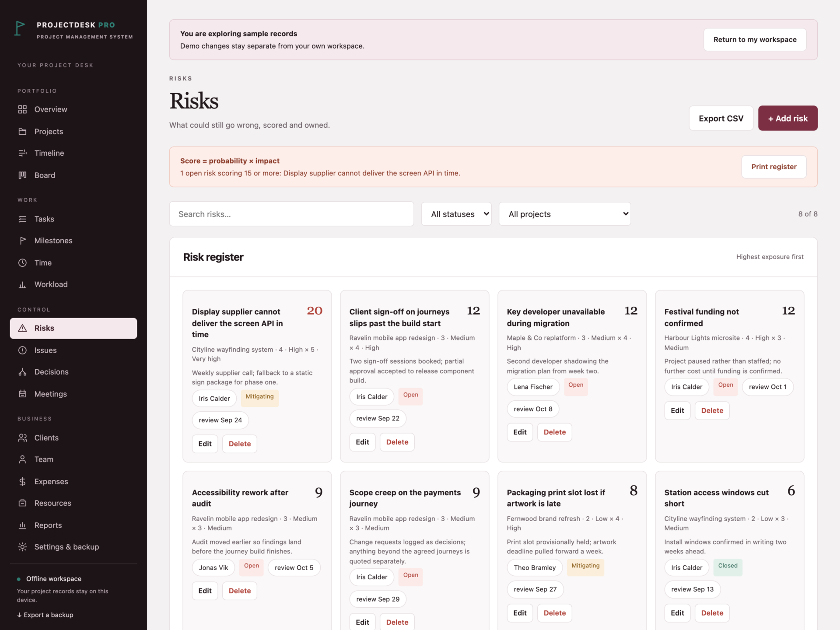Edit the Accessibility rework risk

coord(205,591)
